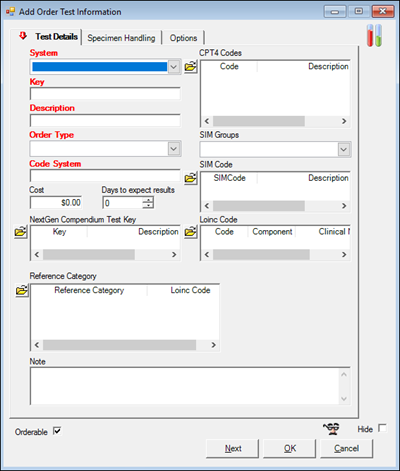Click the Loinc Code Component column header

(272, 232)
